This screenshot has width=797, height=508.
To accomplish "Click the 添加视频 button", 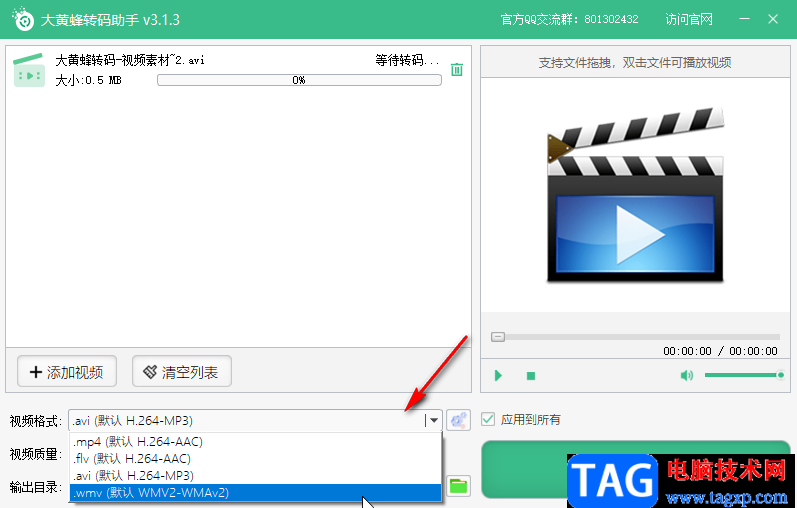I will (67, 372).
